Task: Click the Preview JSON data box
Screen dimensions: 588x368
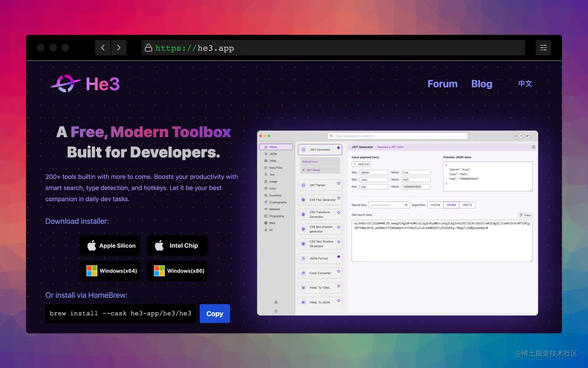Action: 488,176
